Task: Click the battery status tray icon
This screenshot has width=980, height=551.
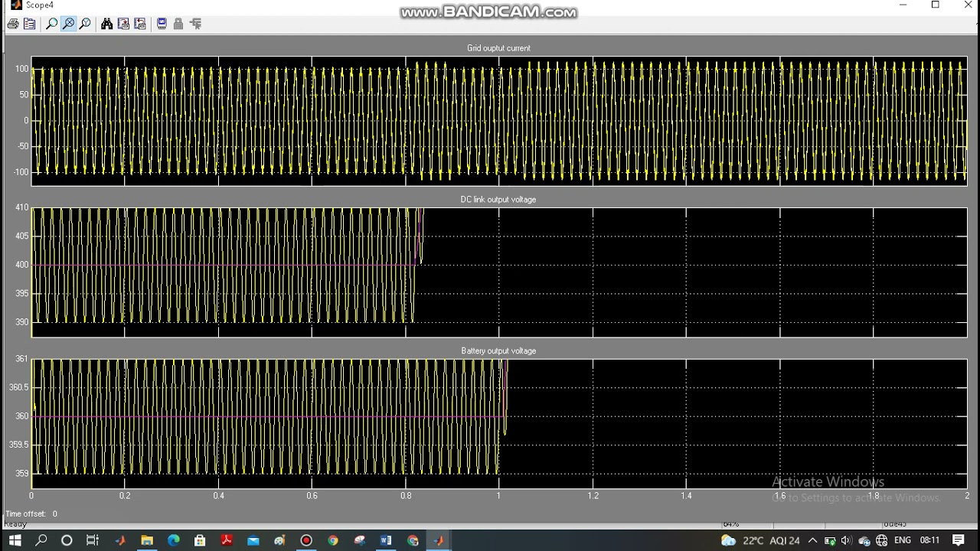Action: 830,540
